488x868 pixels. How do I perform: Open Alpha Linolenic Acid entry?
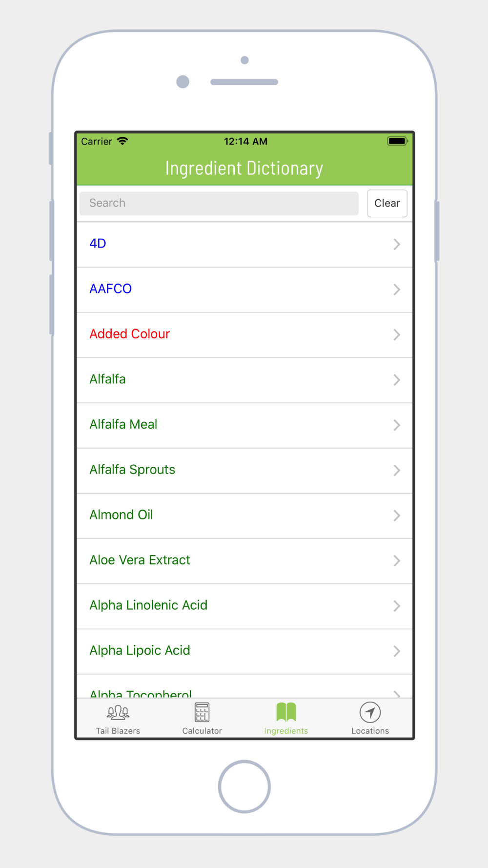(x=244, y=606)
